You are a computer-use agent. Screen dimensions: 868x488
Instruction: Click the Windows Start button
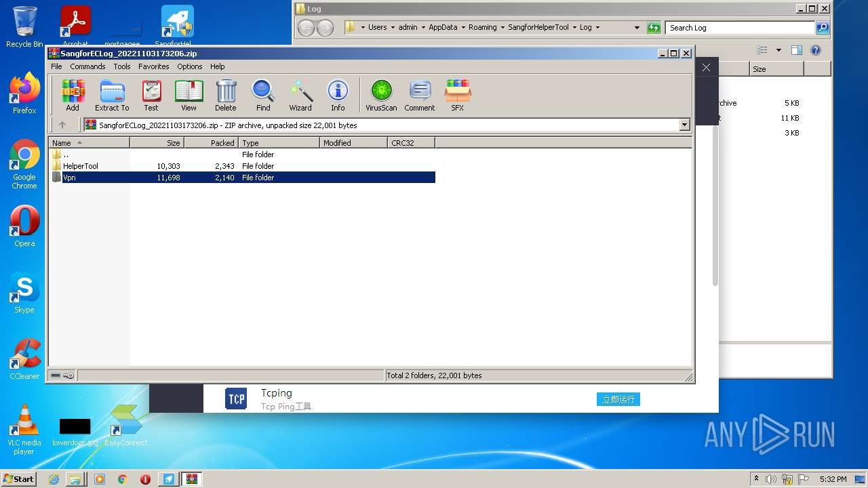[x=19, y=479]
